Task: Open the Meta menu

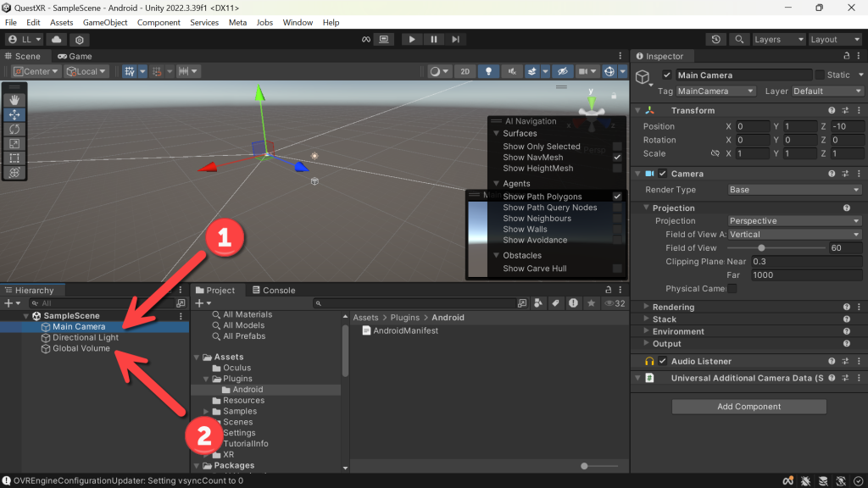Action: pos(237,23)
